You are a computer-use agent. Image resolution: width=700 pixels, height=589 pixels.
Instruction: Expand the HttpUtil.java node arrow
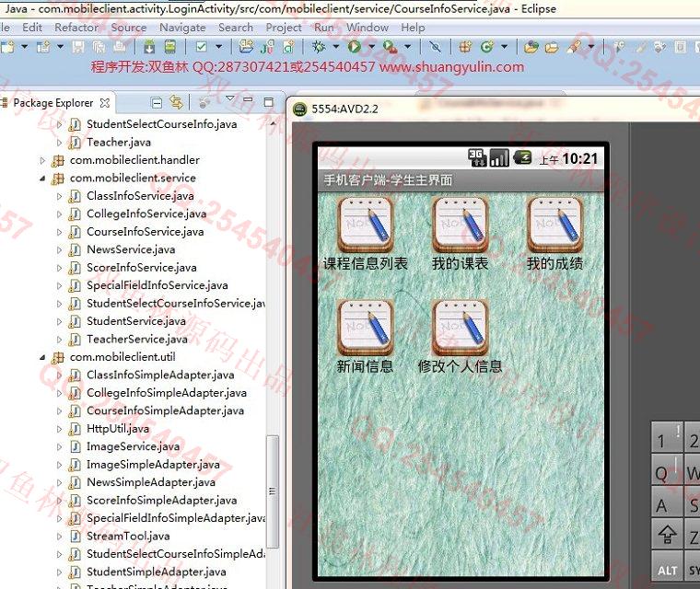(x=59, y=429)
